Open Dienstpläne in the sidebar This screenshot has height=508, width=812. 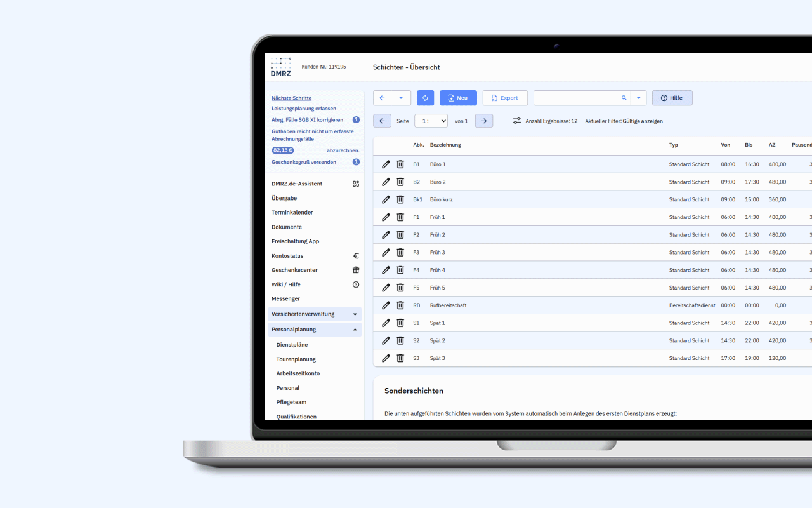292,345
